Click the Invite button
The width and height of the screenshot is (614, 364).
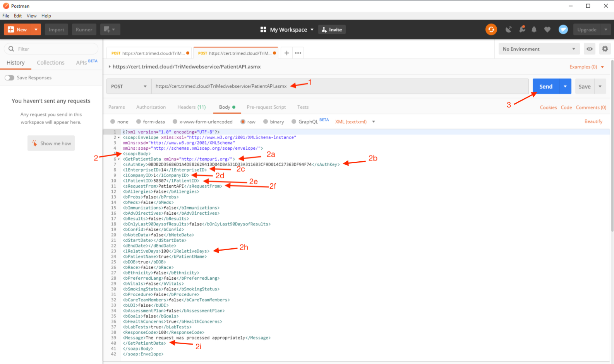pos(332,29)
